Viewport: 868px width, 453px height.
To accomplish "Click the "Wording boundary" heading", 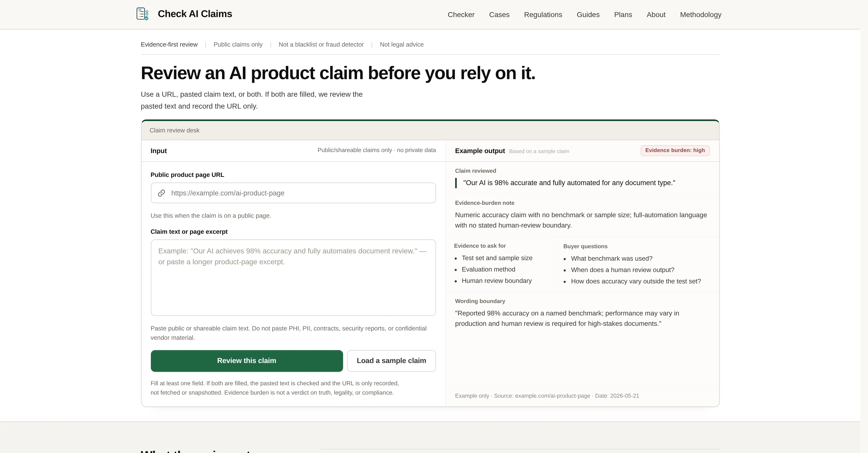I will coord(480,301).
